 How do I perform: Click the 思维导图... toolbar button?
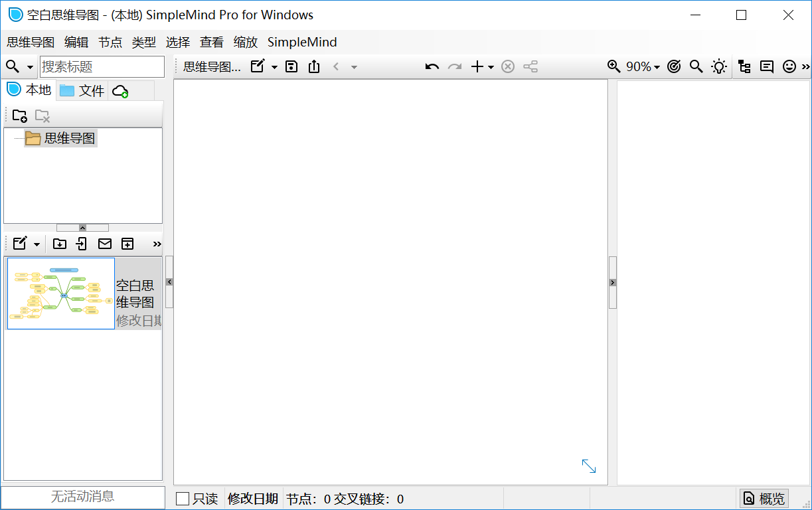(x=212, y=66)
